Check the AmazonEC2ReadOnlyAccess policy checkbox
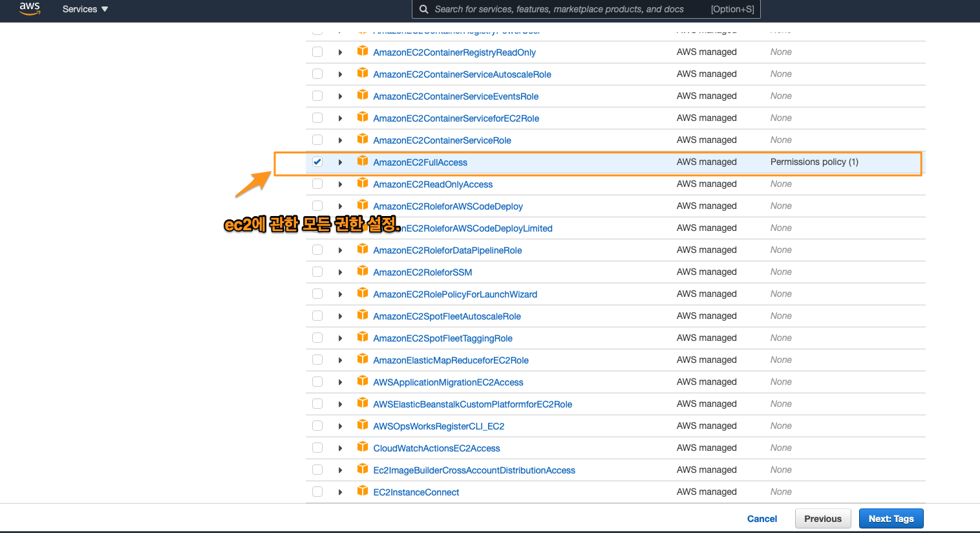This screenshot has width=980, height=533. 317,184
